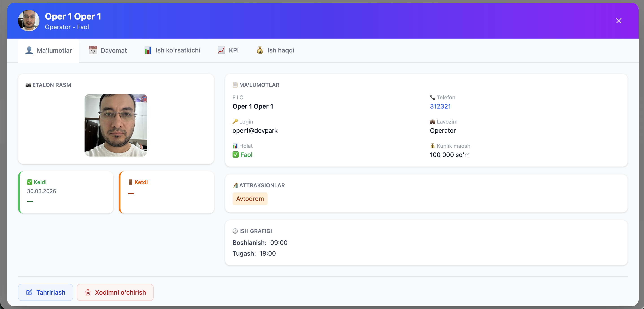Click the round avatar in header
The width and height of the screenshot is (644, 309).
(x=29, y=21)
